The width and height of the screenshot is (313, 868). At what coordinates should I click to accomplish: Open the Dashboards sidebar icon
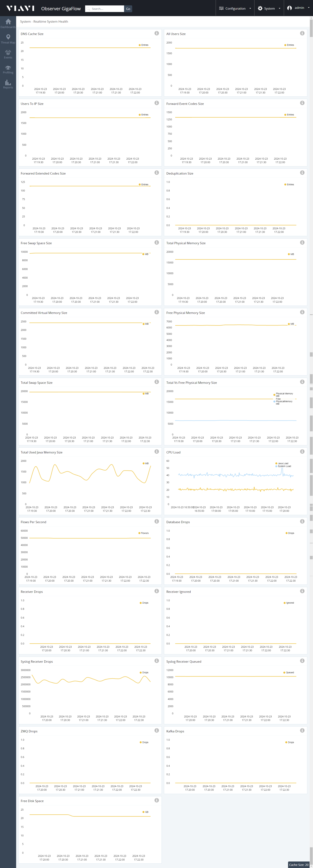8,24
